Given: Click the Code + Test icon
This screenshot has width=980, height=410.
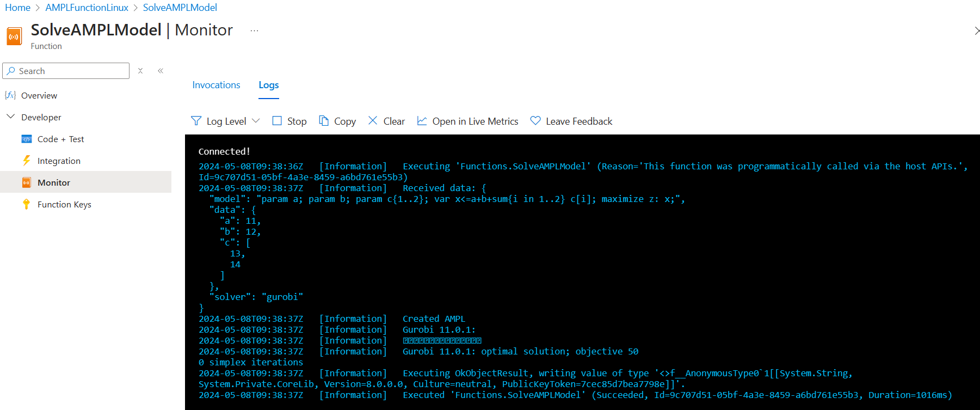Looking at the screenshot, I should pos(27,139).
